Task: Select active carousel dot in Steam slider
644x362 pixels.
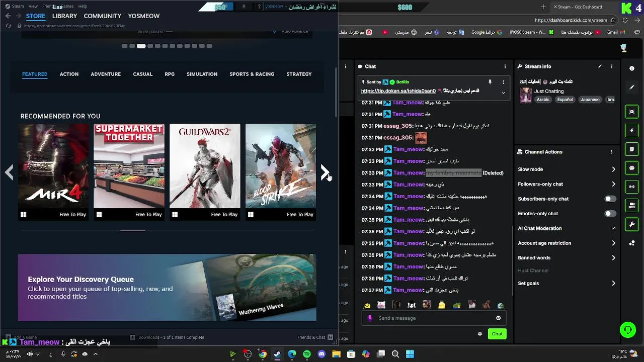Action: (x=141, y=46)
